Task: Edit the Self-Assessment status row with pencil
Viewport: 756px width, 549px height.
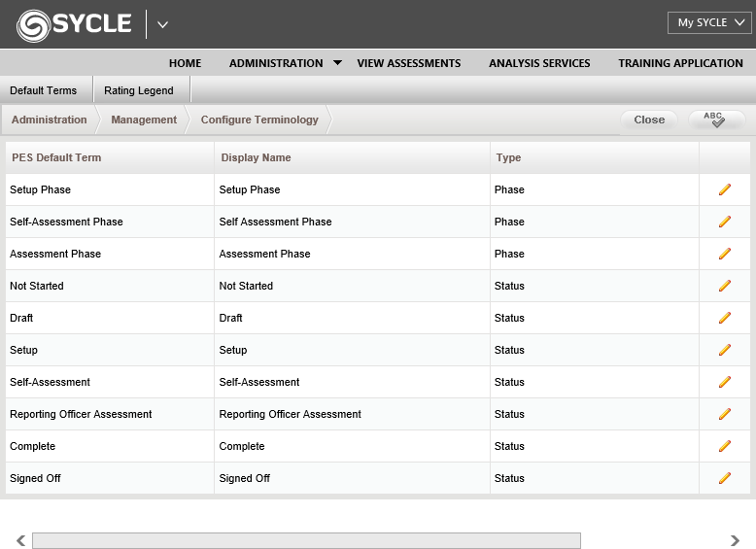Action: 725,382
